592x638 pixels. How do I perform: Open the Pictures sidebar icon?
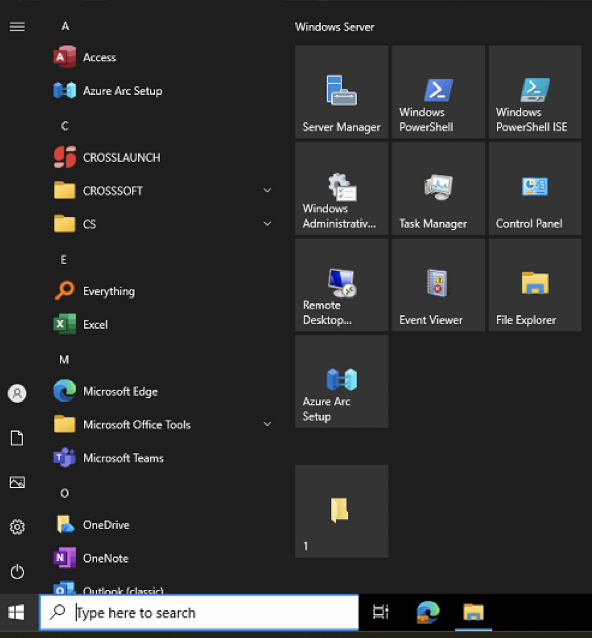[17, 483]
